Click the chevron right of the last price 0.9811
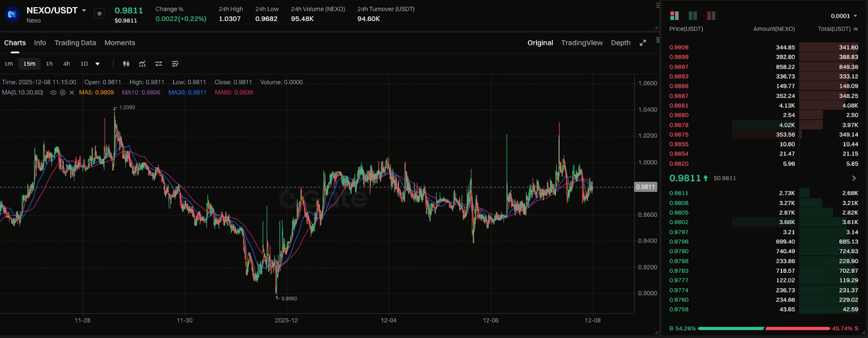Image resolution: width=868 pixels, height=338 pixels. click(854, 178)
